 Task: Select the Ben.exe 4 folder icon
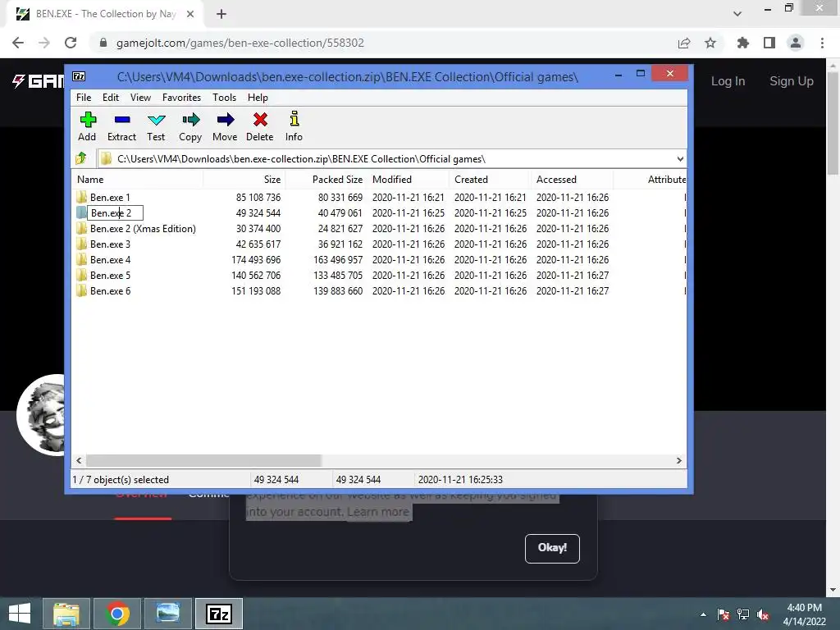coord(81,259)
